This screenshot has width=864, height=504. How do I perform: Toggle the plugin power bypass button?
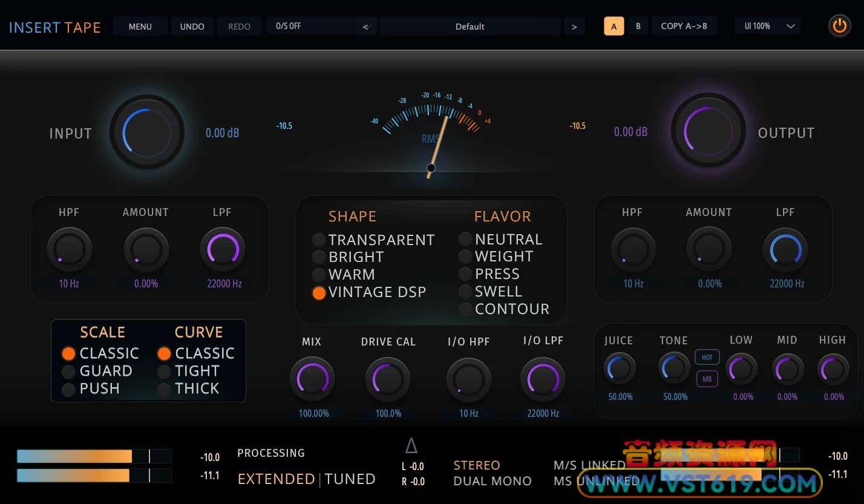coord(839,26)
